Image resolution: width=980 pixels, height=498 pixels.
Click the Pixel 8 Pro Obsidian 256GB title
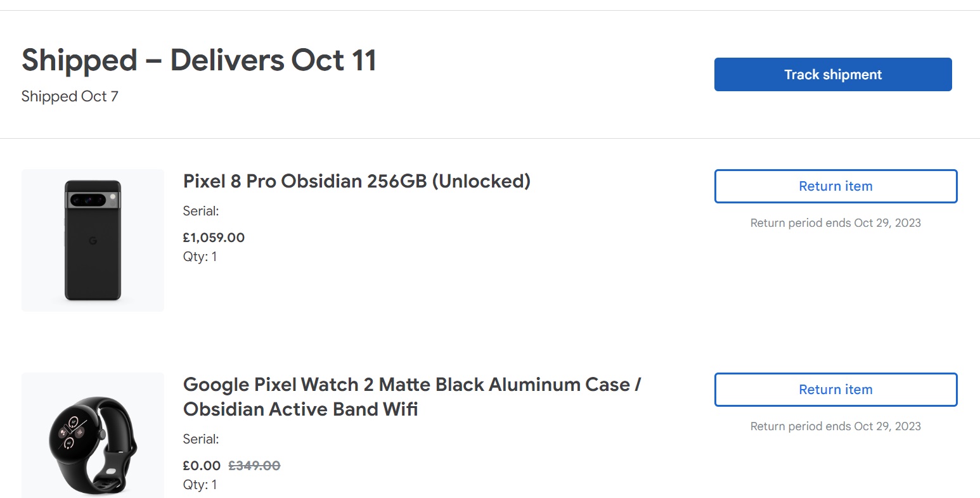(356, 181)
